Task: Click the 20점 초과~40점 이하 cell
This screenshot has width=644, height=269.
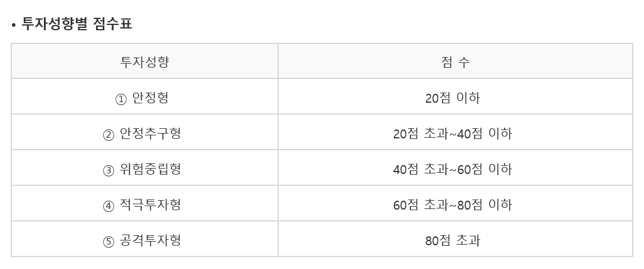Action: click(x=455, y=132)
